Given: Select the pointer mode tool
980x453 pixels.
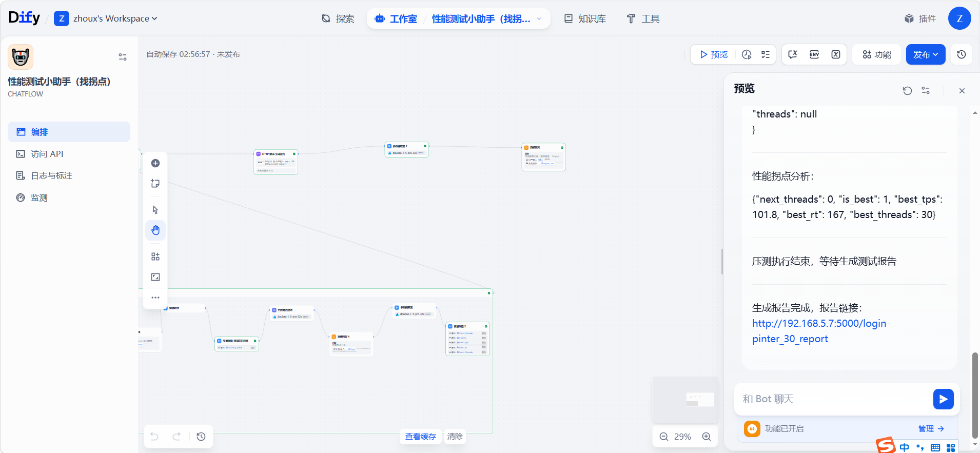Looking at the screenshot, I should coord(155,210).
